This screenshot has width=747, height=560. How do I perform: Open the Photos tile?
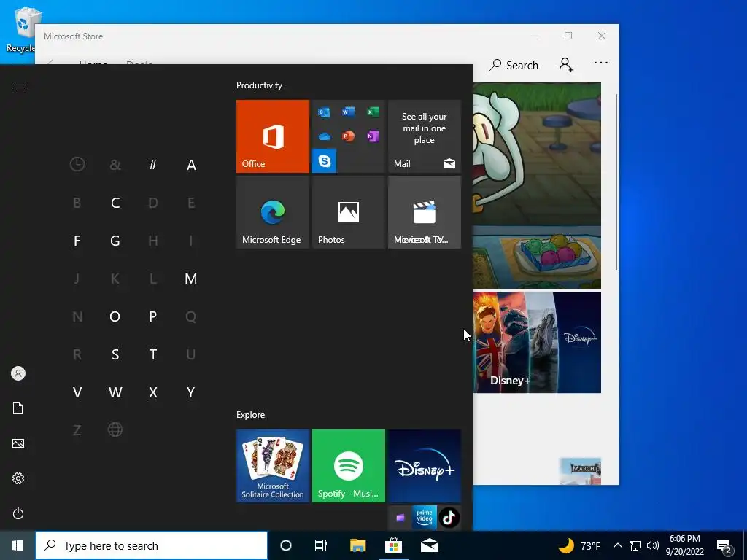click(348, 212)
